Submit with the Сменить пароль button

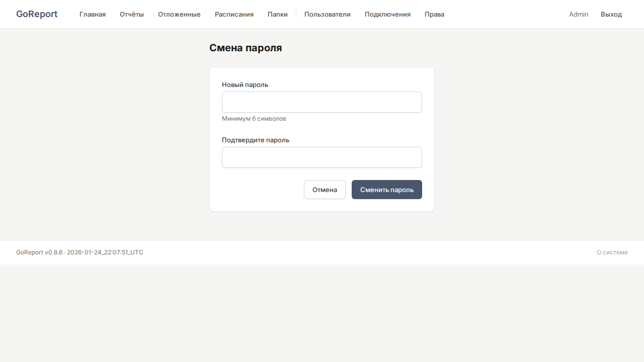(386, 190)
